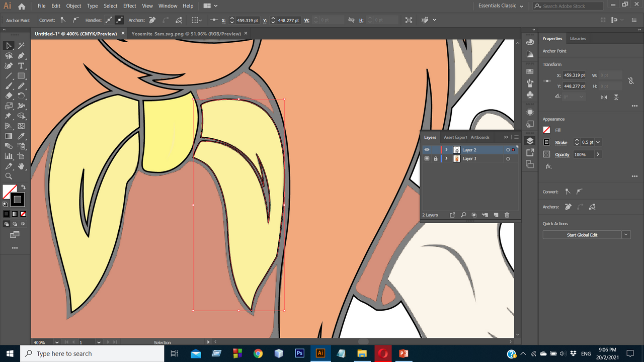Viewport: 644px width, 362px height.
Task: Click Edit Toolbar three dots button
Action: [x=15, y=248]
